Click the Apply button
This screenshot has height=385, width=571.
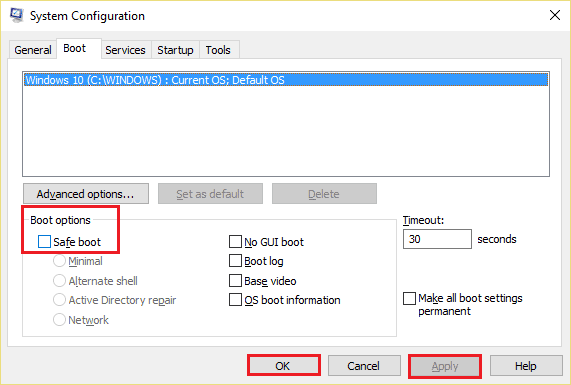(x=445, y=365)
